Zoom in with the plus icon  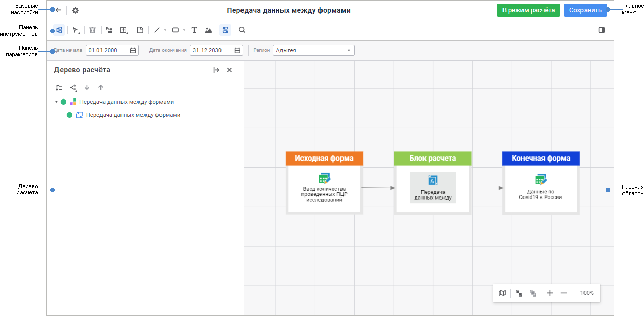tap(550, 293)
